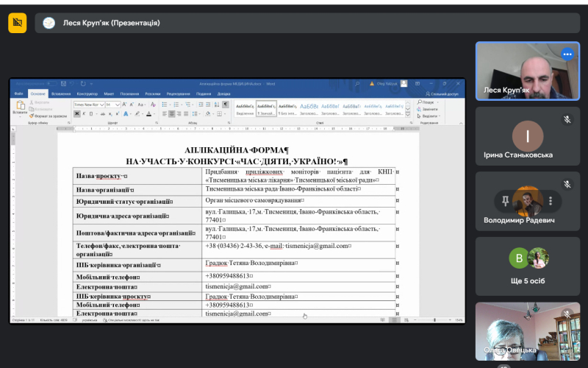Click the email tismenicja@gmail.com in first Електронна пошта row

[x=237, y=286]
